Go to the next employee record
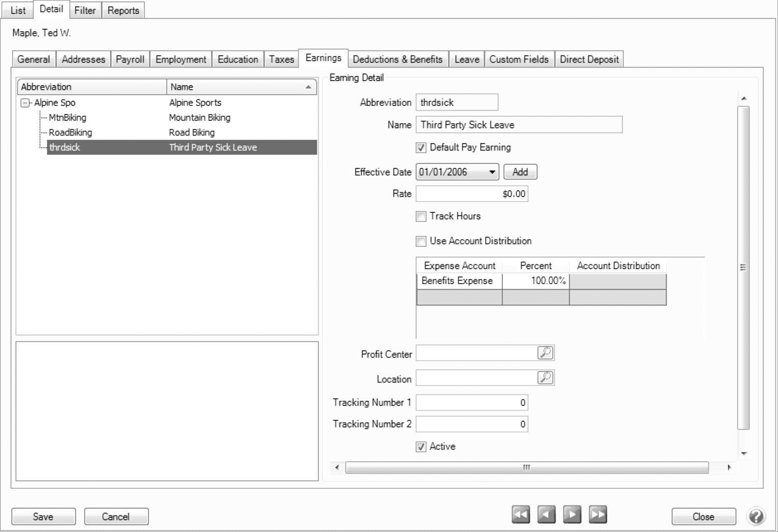 coord(572,515)
